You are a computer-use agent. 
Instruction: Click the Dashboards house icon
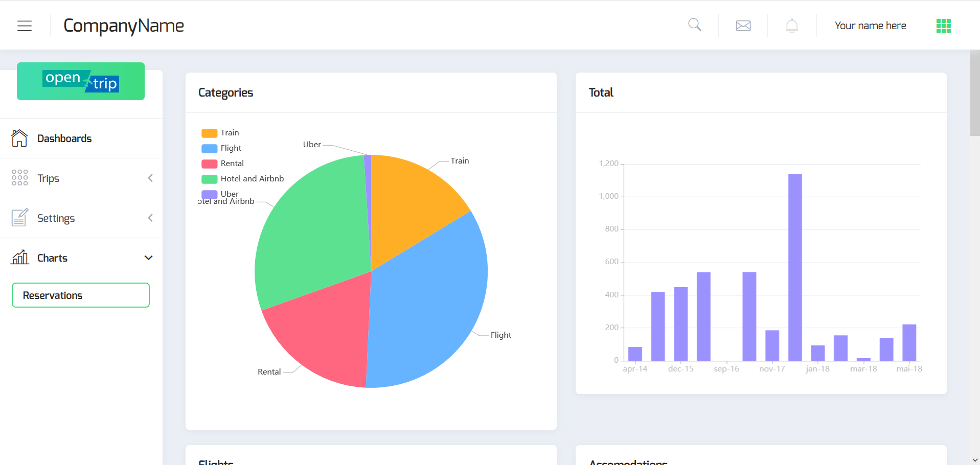[19, 138]
